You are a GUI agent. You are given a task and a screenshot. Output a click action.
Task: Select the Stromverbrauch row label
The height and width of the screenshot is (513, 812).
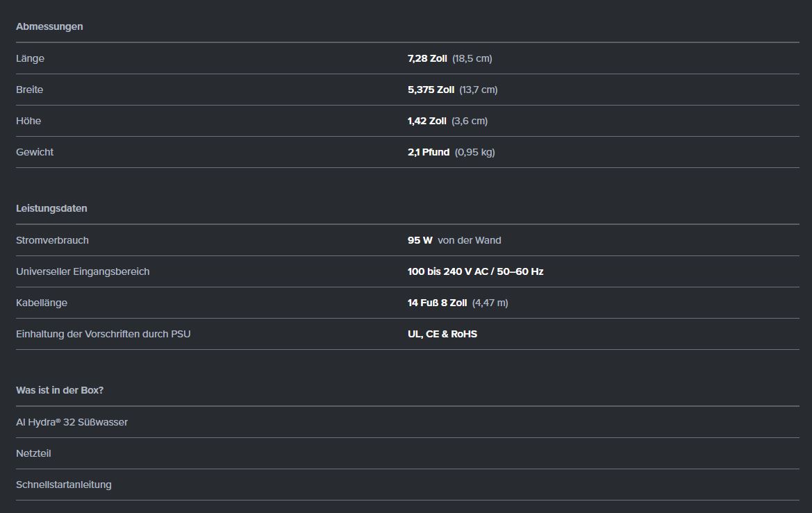click(52, 240)
